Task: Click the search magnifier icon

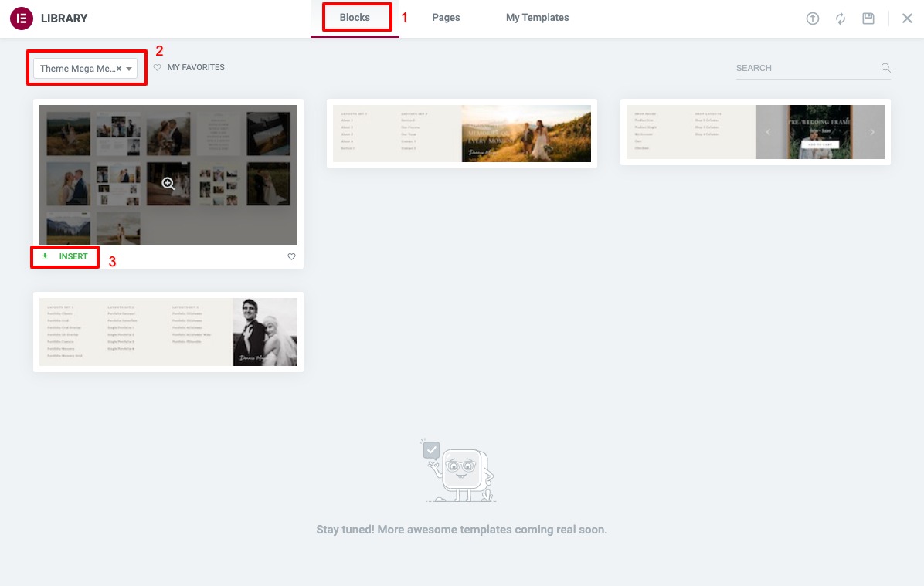Action: (885, 68)
